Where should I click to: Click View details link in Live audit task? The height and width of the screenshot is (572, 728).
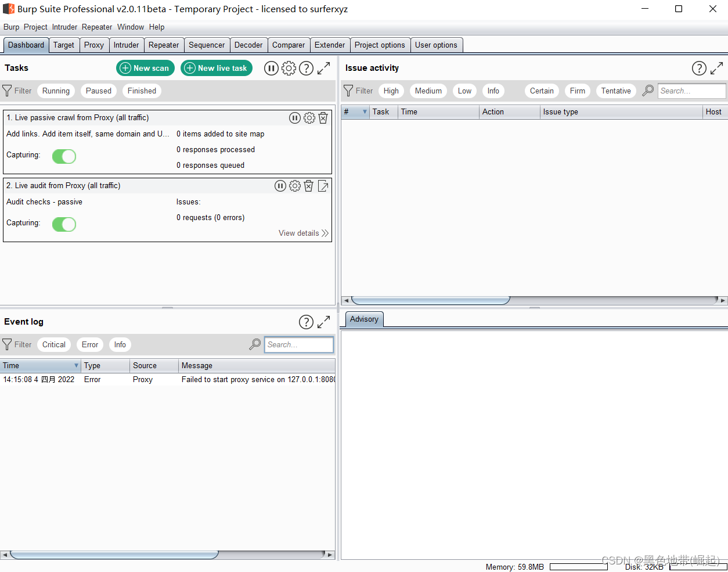(303, 233)
